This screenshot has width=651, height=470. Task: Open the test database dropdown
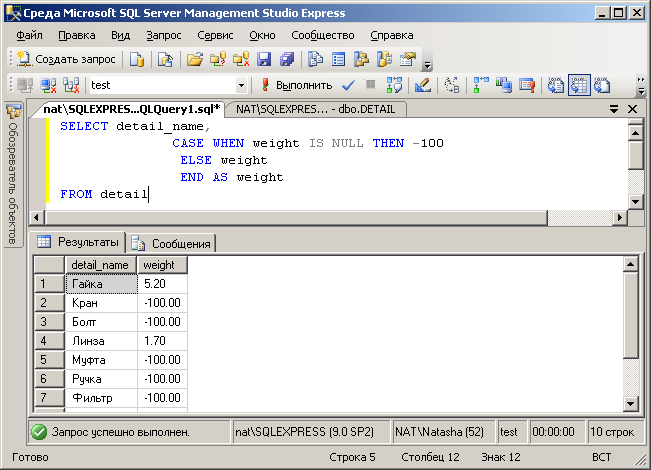click(241, 86)
